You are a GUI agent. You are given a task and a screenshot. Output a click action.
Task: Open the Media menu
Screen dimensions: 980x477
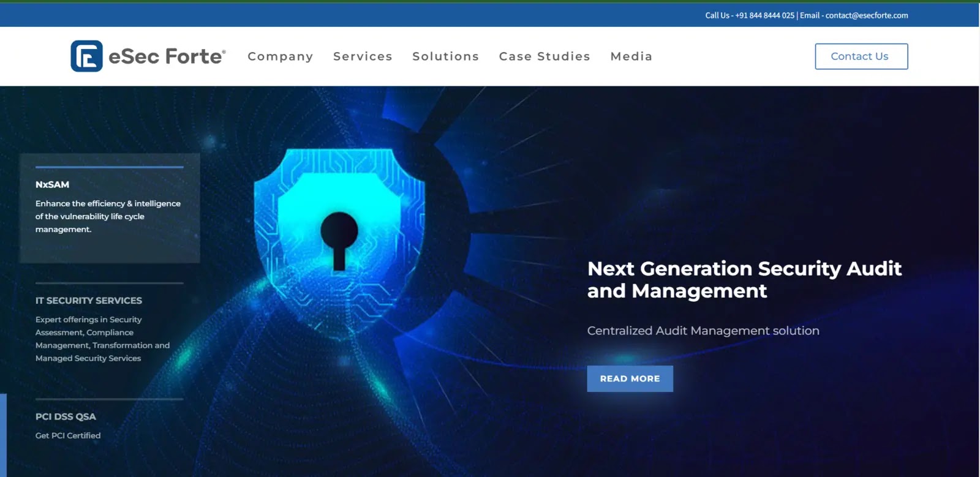[631, 56]
